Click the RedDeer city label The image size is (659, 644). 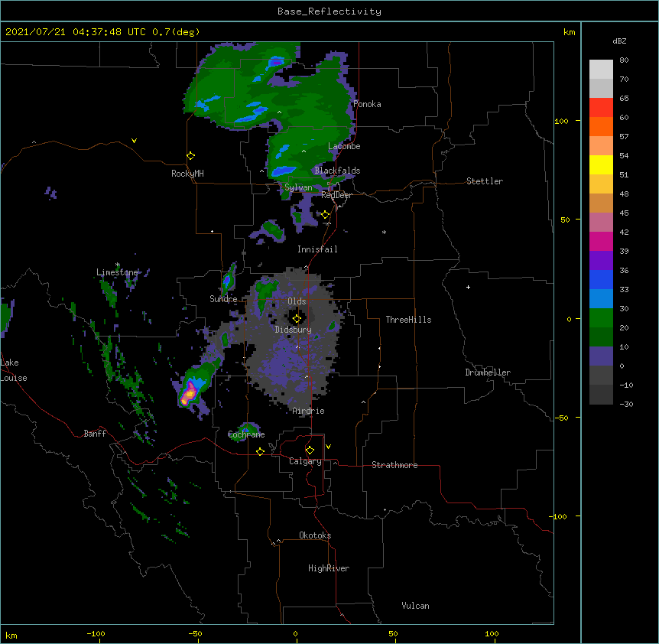point(336,195)
